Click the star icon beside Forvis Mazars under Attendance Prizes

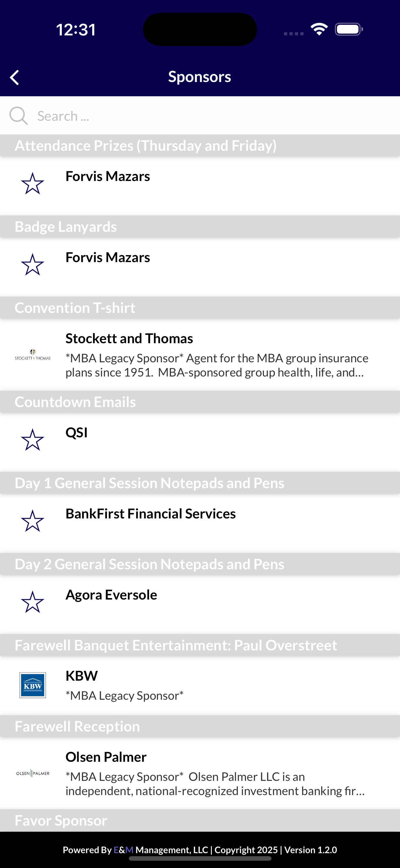tap(33, 184)
